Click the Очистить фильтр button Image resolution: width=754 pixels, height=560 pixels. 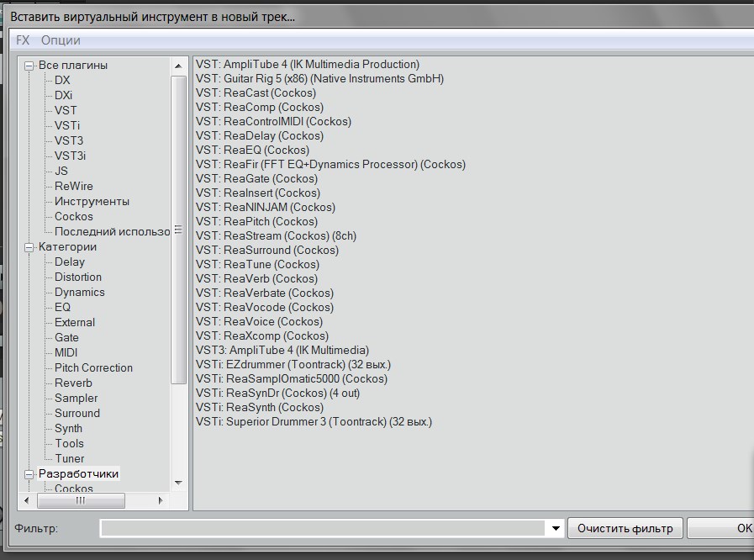625,528
